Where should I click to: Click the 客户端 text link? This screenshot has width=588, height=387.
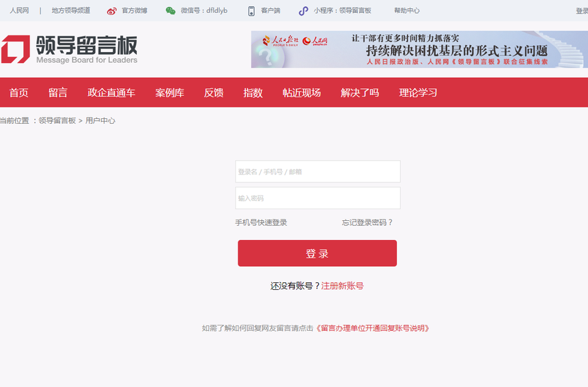tap(270, 10)
